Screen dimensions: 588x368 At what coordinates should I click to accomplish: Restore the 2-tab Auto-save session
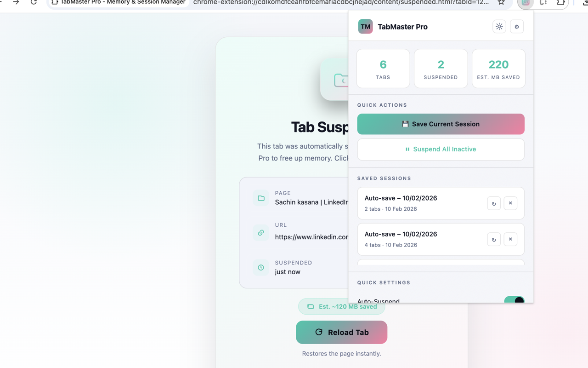pos(493,203)
